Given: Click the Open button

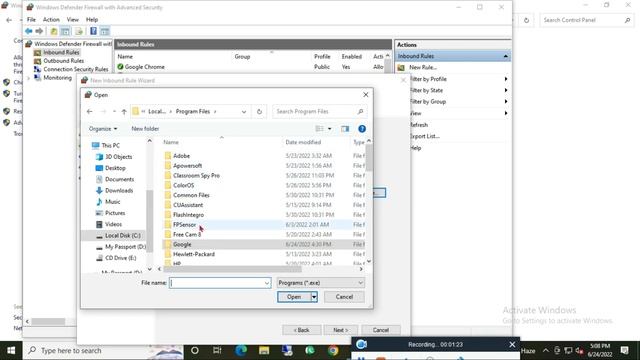Looking at the screenshot, I should (294, 297).
